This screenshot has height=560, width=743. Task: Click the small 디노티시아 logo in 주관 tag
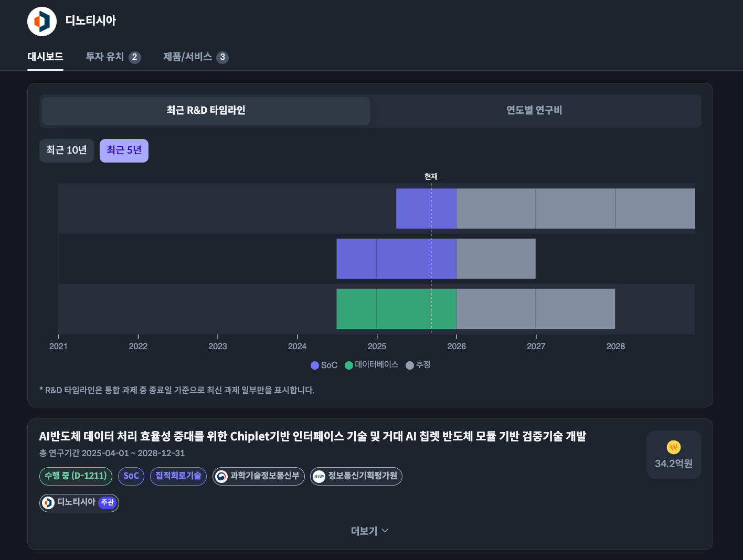pyautogui.click(x=48, y=503)
